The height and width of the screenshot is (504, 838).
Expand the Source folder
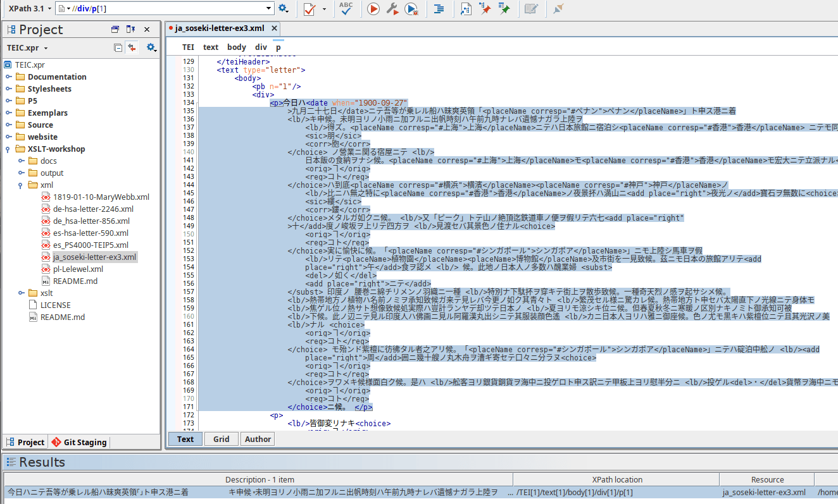[x=9, y=125]
